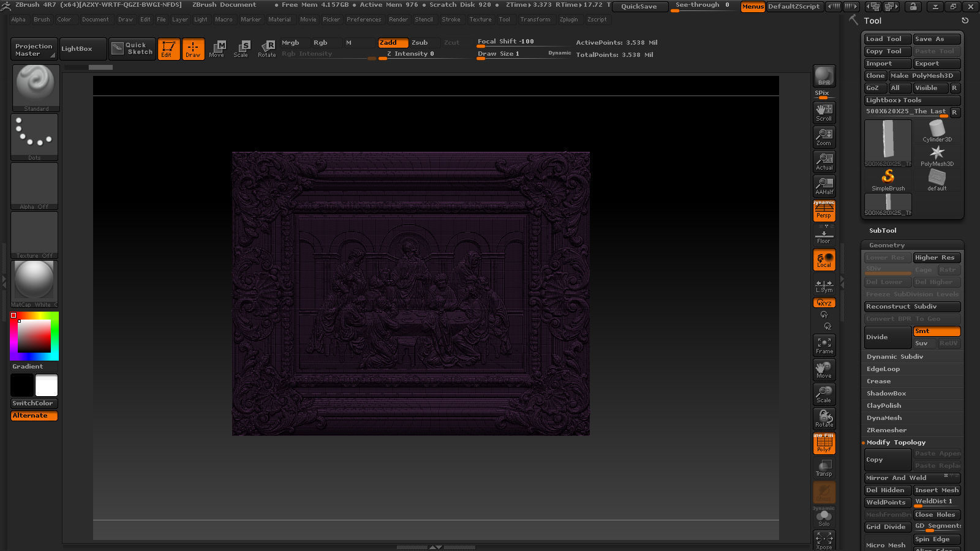
Task: Click the L.Sym icon
Action: [824, 285]
